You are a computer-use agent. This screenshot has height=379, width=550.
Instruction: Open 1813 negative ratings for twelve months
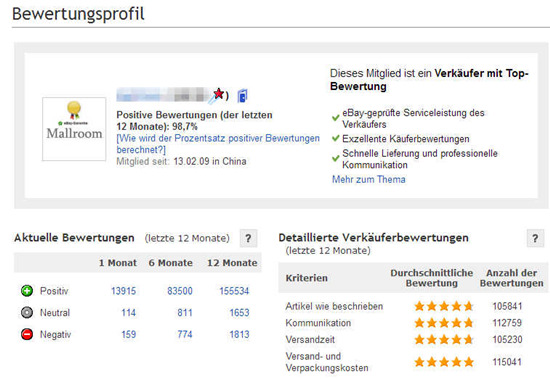239,334
